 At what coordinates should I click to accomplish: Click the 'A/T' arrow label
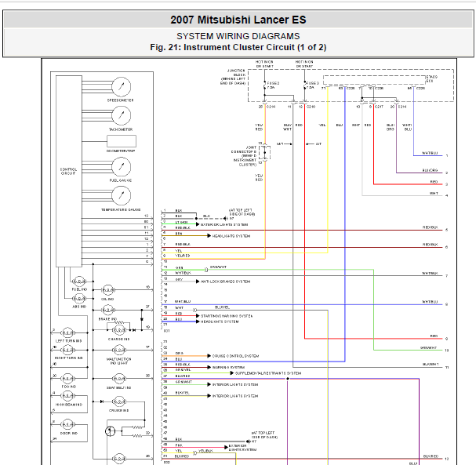[318, 143]
